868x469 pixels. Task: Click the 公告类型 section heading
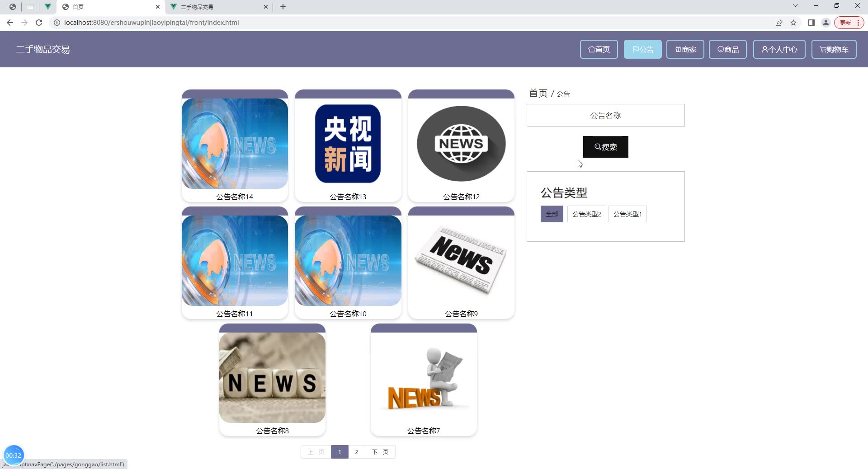[x=564, y=193]
